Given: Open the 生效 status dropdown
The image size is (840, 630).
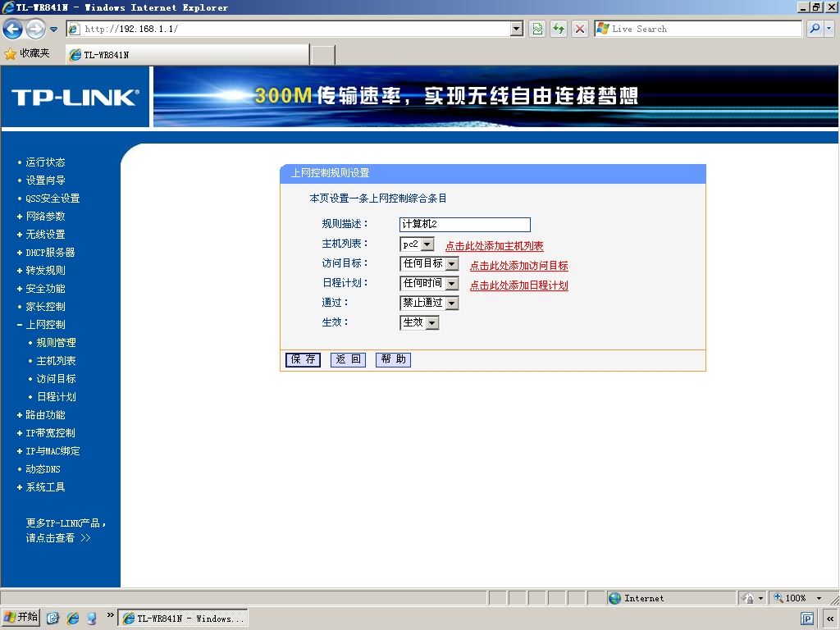Looking at the screenshot, I should 419,323.
